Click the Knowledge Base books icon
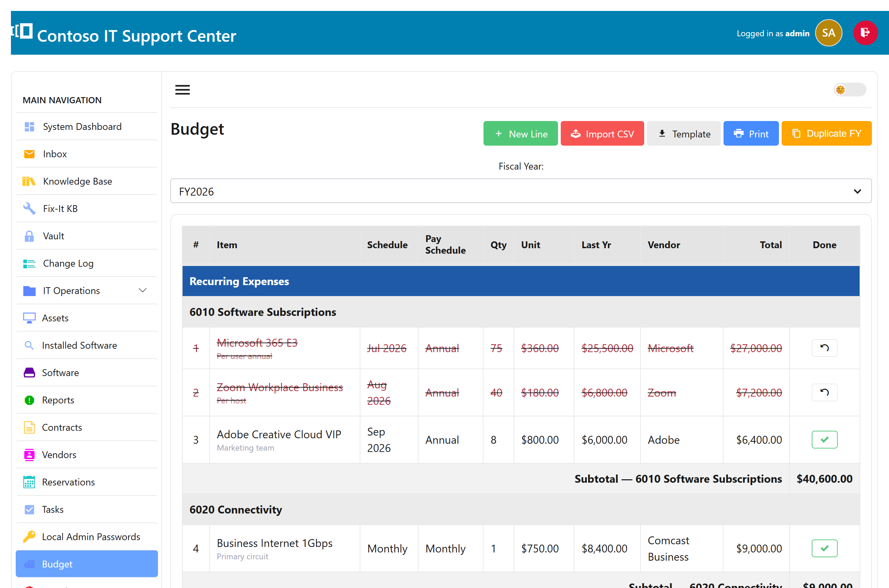The height and width of the screenshot is (588, 889). [x=29, y=182]
